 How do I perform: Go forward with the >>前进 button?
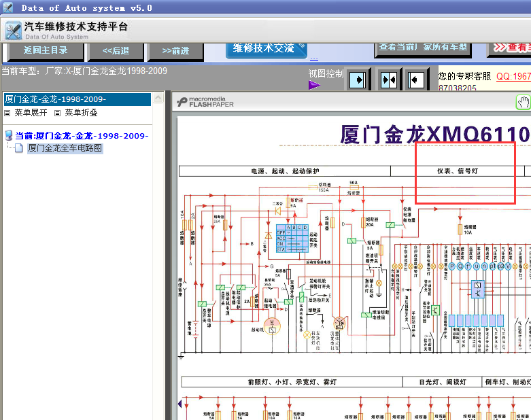point(175,51)
